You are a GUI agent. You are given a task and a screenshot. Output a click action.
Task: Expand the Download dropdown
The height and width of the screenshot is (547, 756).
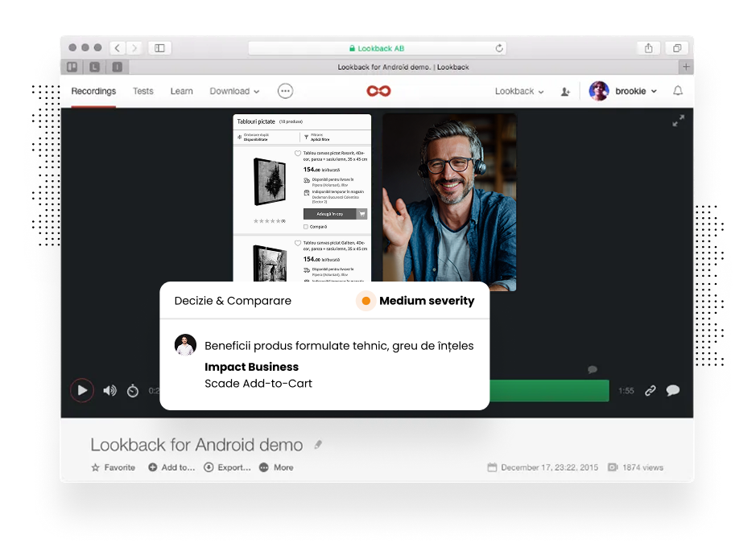click(x=234, y=91)
